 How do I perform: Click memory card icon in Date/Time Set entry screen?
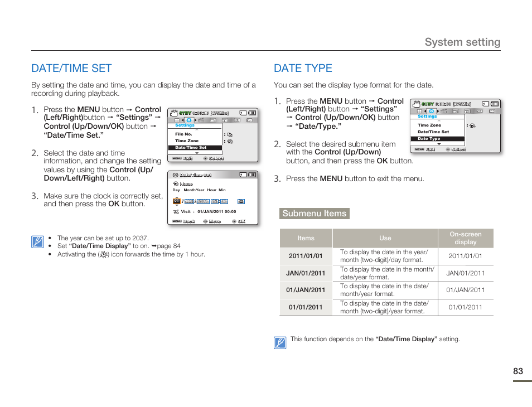243,175
